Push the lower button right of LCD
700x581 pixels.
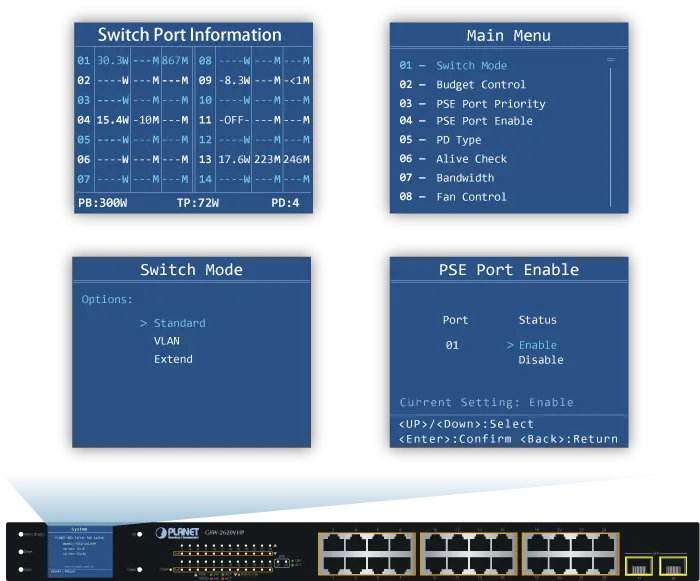click(x=140, y=569)
